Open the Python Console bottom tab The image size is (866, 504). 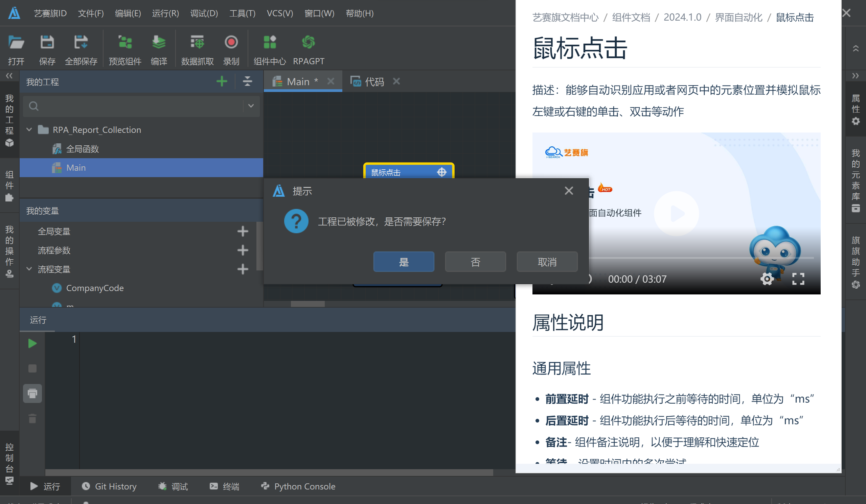tap(298, 486)
